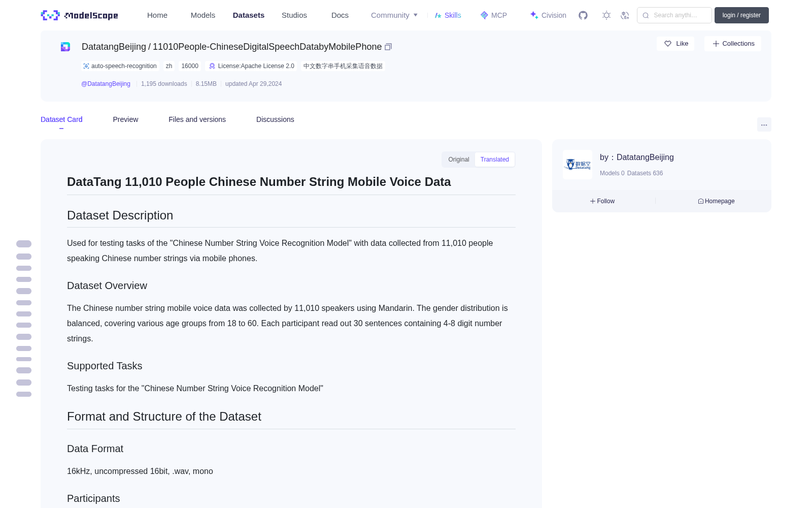Switch language with the translate icon

tap(625, 15)
